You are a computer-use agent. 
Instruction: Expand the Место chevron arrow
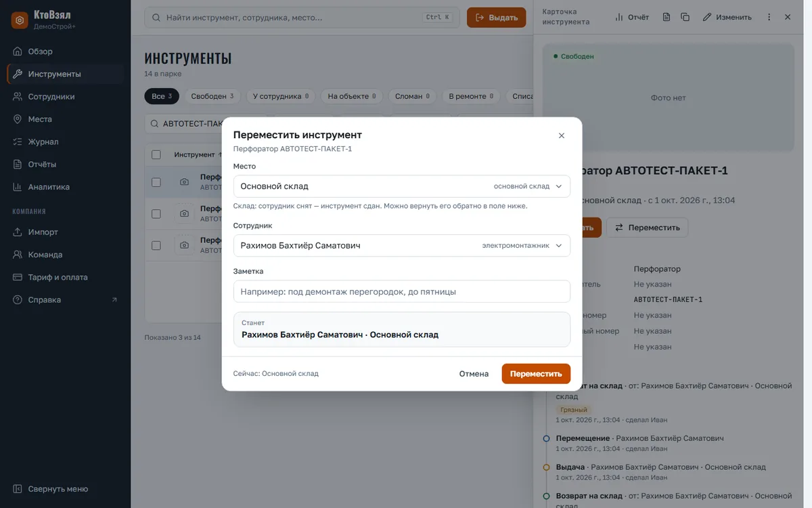559,186
